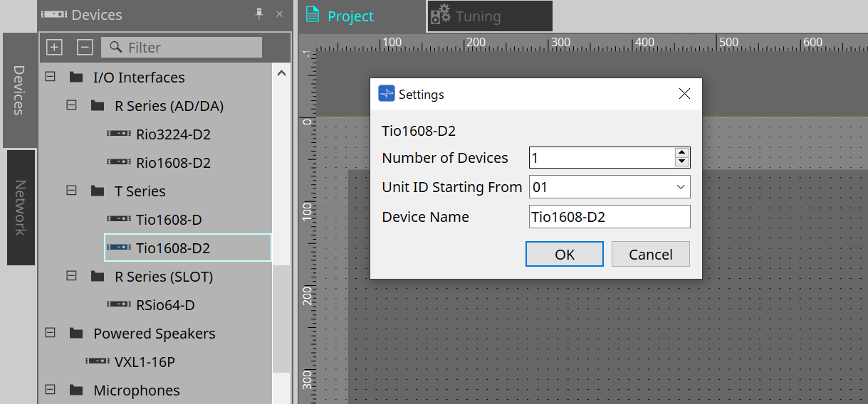This screenshot has width=868, height=404.
Task: Select the RSio64-D device
Action: click(165, 305)
